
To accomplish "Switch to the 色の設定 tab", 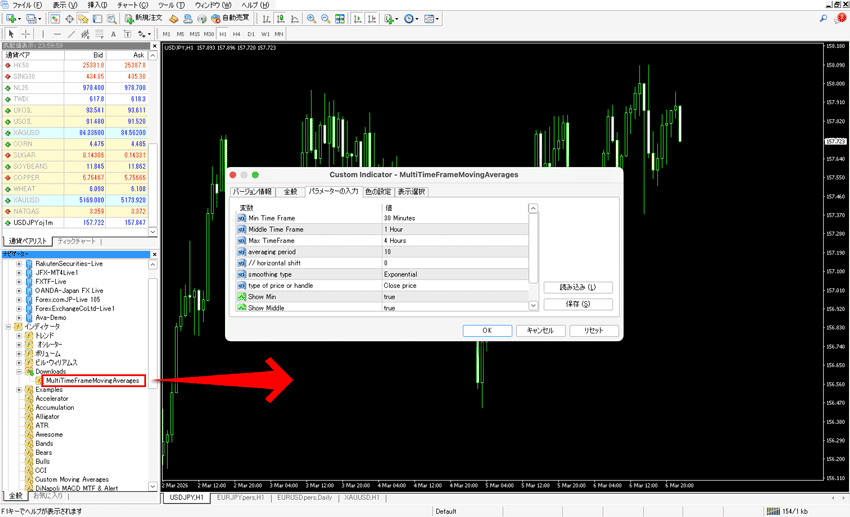I will click(377, 191).
